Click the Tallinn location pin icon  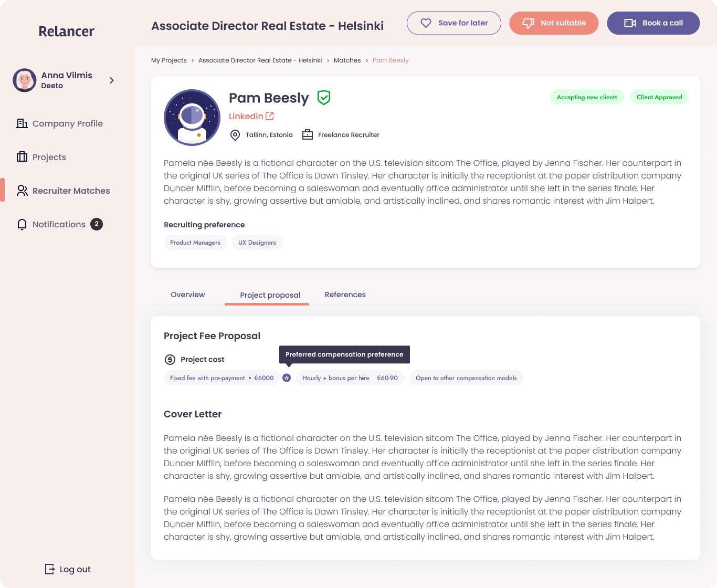click(235, 135)
